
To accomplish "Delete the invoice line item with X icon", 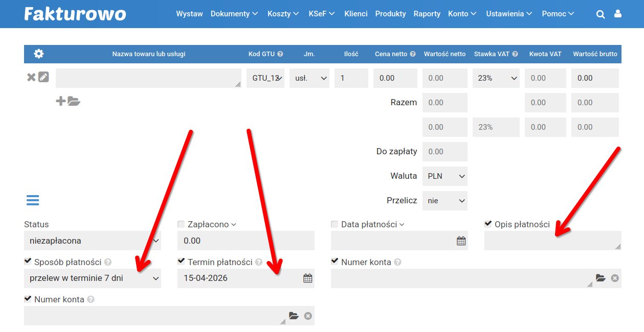I will tap(32, 76).
